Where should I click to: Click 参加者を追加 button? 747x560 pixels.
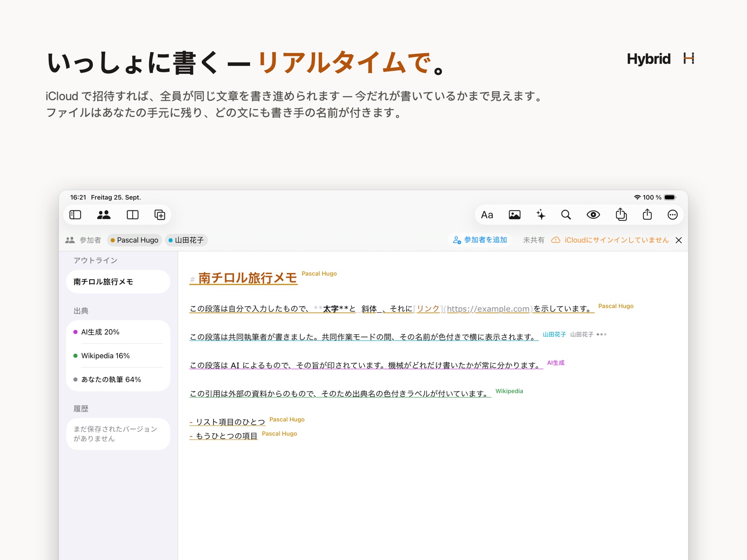(x=480, y=240)
